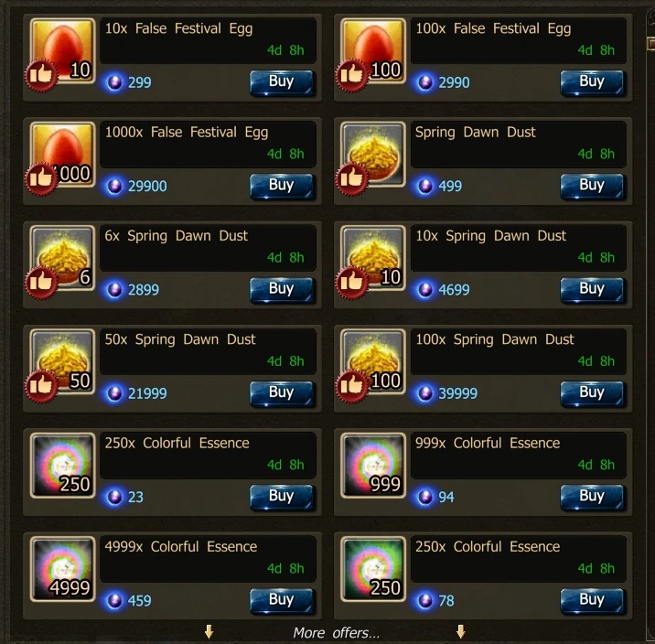Buy 4999x Colorful Essence for 459
Viewport: 655px width, 644px height.
pos(281,601)
